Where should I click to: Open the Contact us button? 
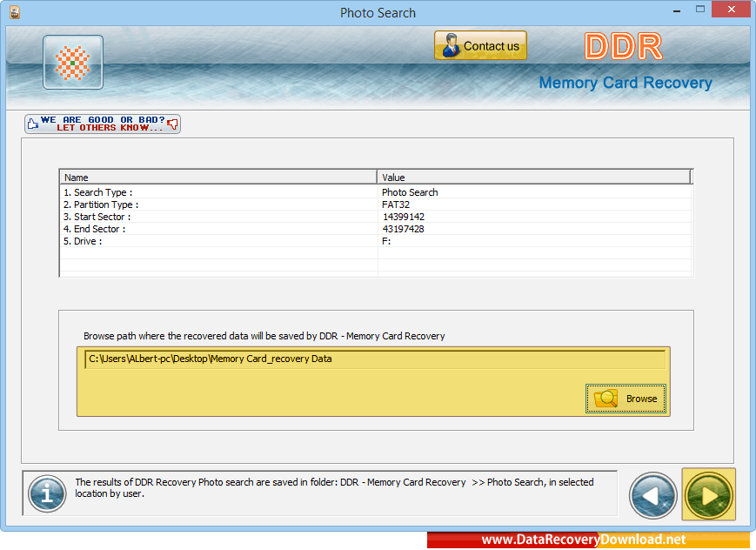(480, 46)
